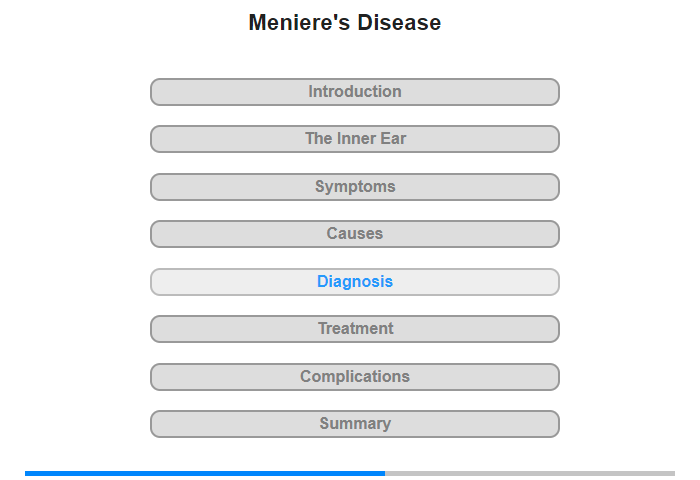The height and width of the screenshot is (480, 700).
Task: Select the section between Symptoms and Diagnosis
Action: pos(354,234)
